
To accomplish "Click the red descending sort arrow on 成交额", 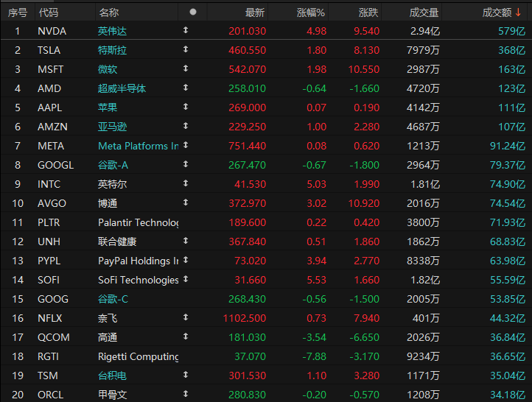I will tap(518, 13).
